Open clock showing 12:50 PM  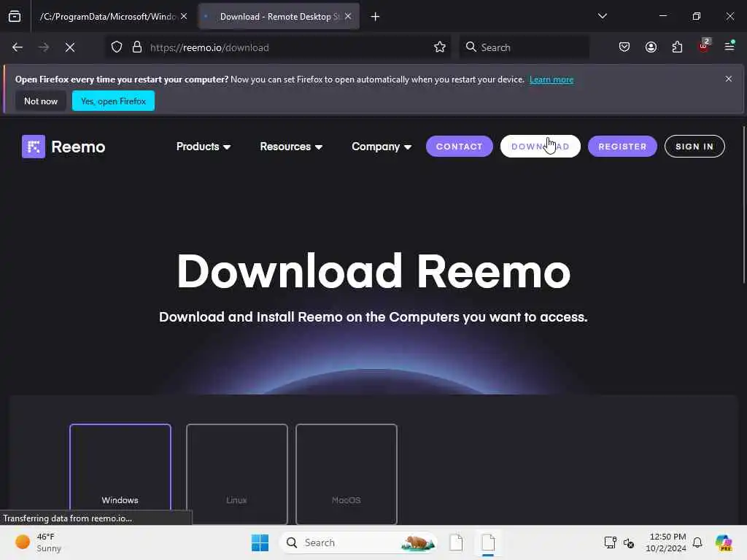tap(666, 542)
